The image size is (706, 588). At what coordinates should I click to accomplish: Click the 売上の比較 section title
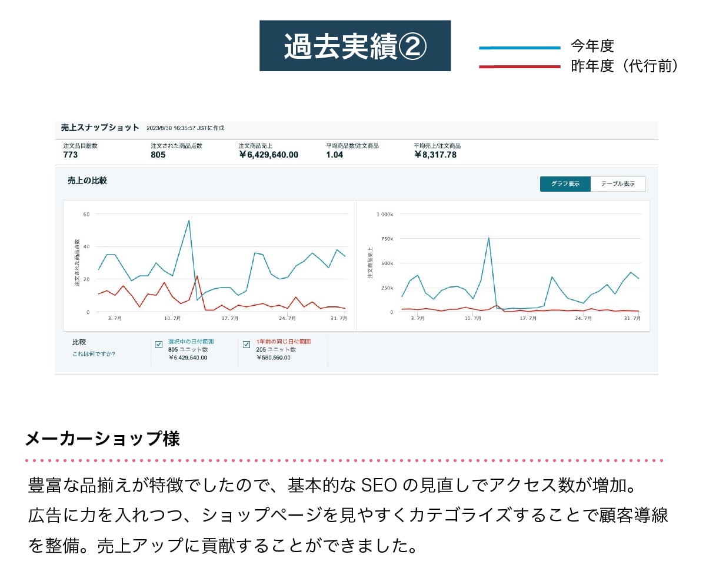[87, 181]
